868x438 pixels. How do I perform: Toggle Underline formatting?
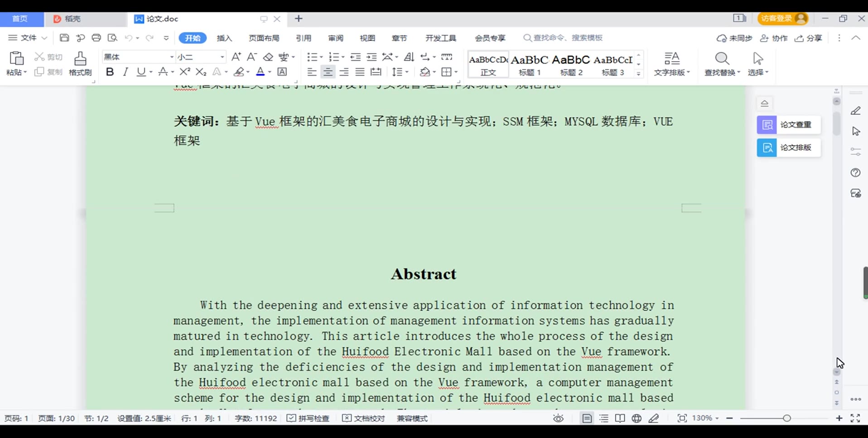point(141,72)
